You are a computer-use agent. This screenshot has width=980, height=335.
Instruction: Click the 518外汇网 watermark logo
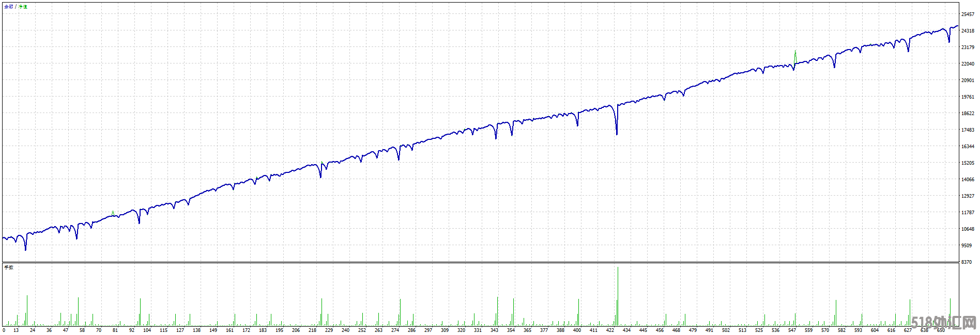point(943,324)
